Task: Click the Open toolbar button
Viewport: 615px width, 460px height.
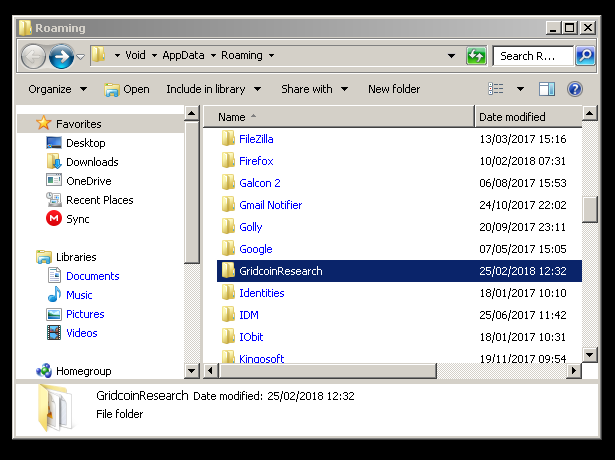Action: coord(127,89)
